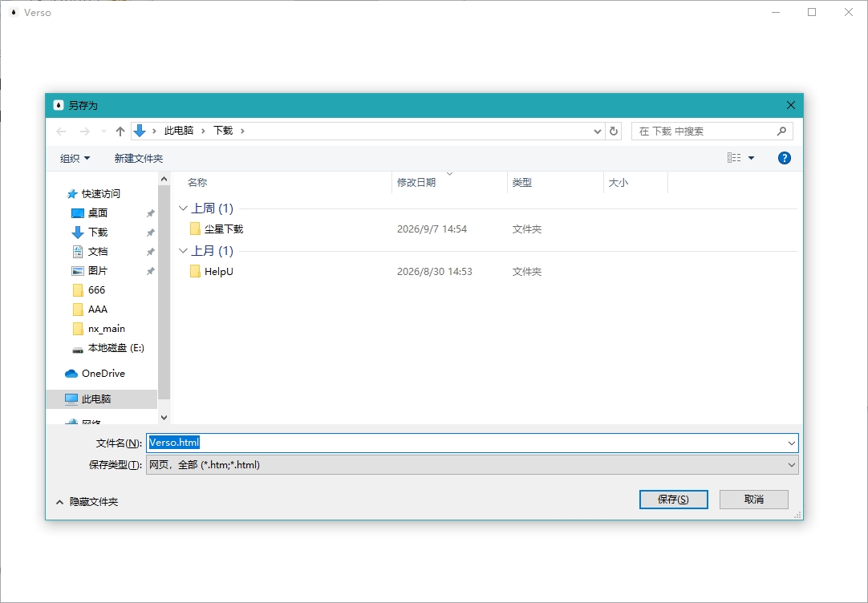868x603 pixels.
Task: Click the 尘星下载 folder icon
Action: click(195, 229)
